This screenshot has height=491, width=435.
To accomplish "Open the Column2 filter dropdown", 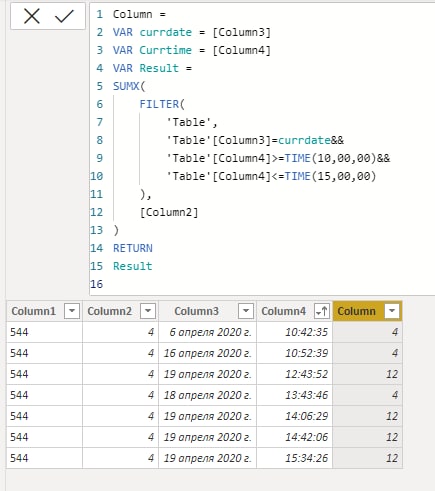I will [x=148, y=311].
